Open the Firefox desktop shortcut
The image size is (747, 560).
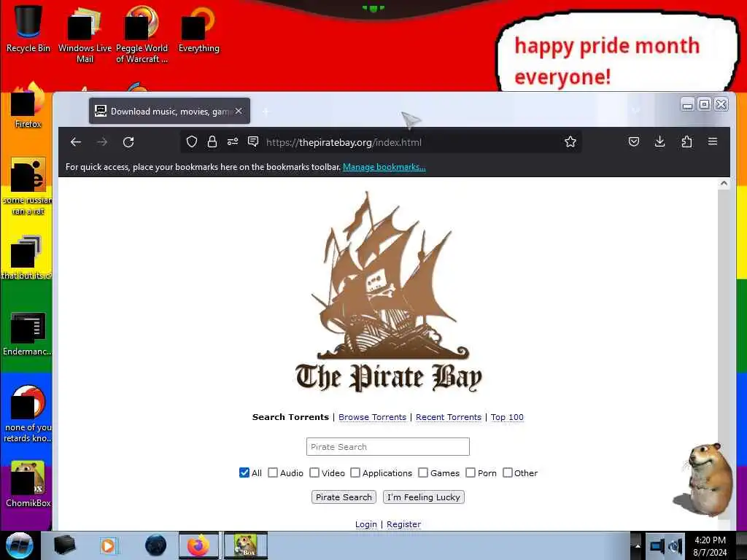tap(28, 106)
